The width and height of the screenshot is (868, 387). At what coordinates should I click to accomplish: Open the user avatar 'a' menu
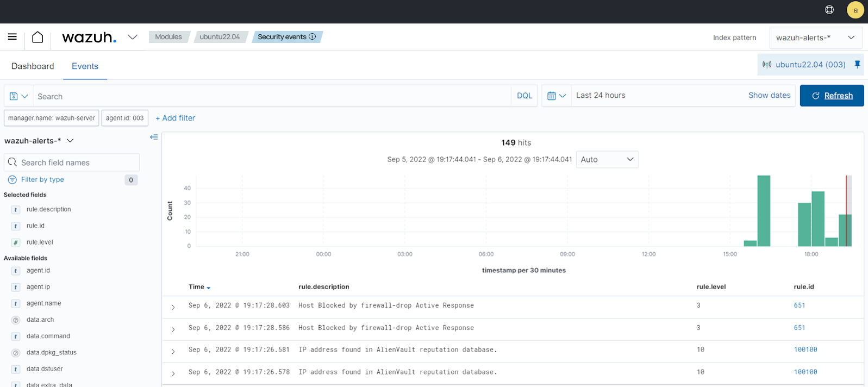(x=855, y=10)
